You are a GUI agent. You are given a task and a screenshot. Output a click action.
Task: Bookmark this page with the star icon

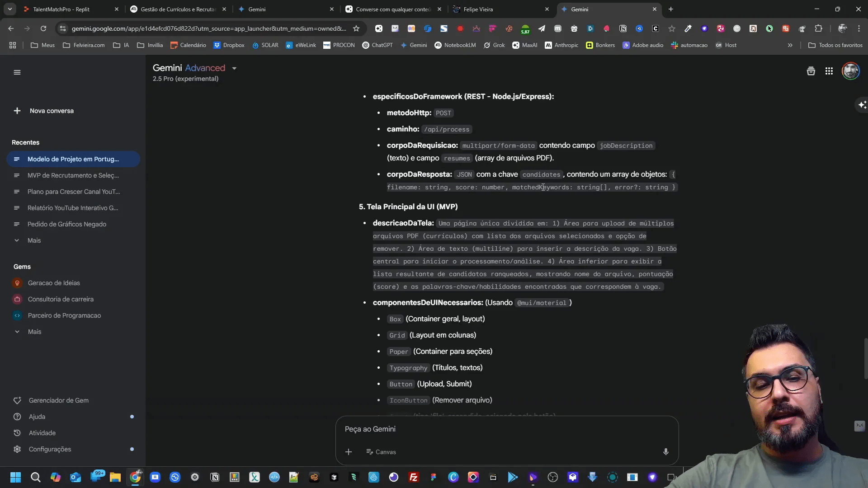pyautogui.click(x=356, y=28)
